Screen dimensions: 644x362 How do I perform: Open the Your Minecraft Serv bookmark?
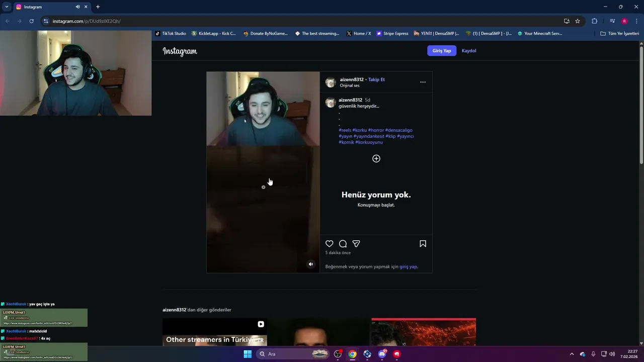tap(540, 34)
